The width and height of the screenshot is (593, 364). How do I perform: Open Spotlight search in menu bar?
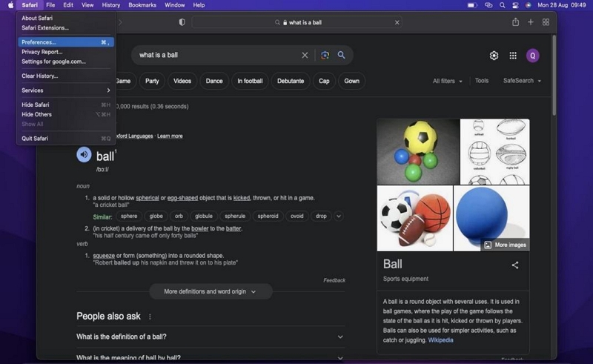(503, 5)
